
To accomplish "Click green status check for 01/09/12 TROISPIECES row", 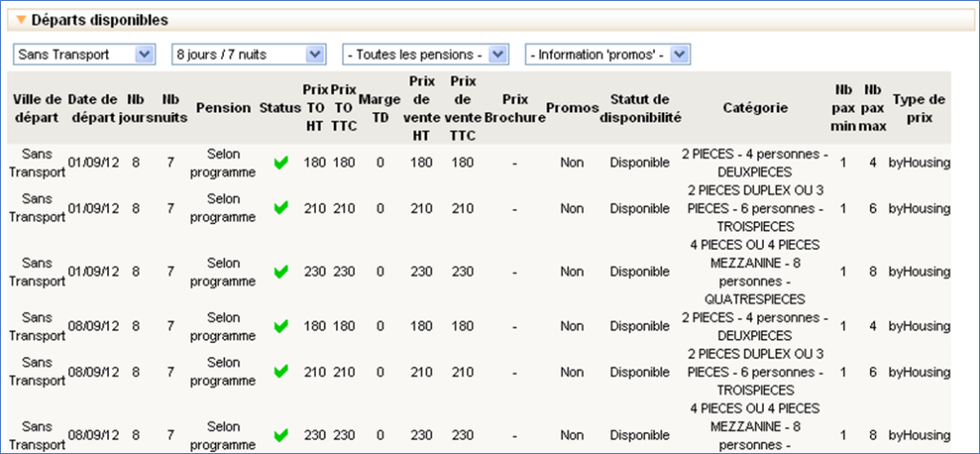I will coord(280,209).
